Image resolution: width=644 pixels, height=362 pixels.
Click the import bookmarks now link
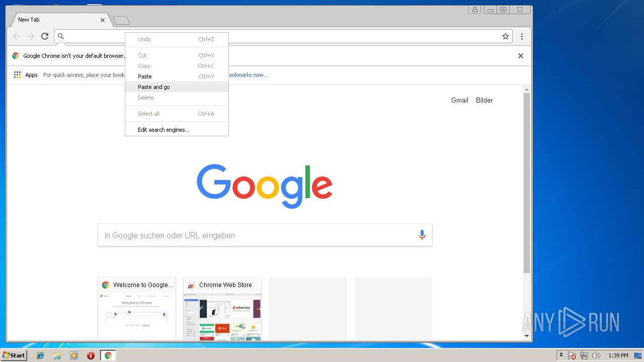tap(249, 75)
